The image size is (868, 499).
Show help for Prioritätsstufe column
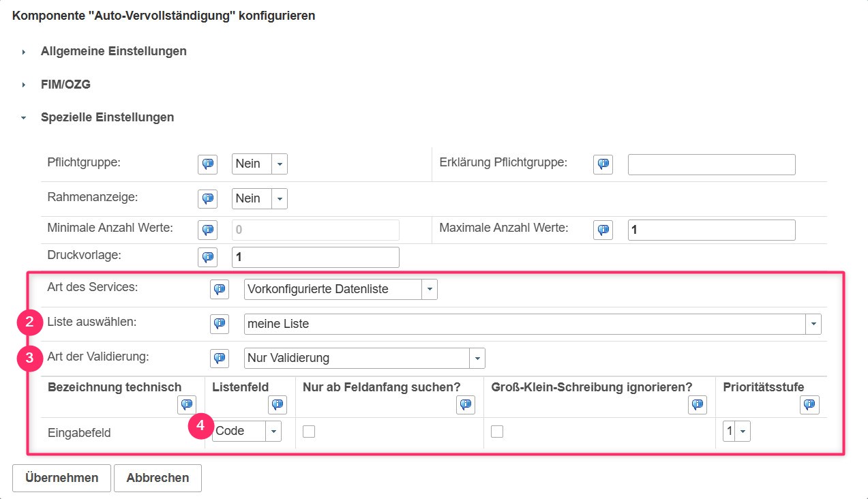click(809, 405)
